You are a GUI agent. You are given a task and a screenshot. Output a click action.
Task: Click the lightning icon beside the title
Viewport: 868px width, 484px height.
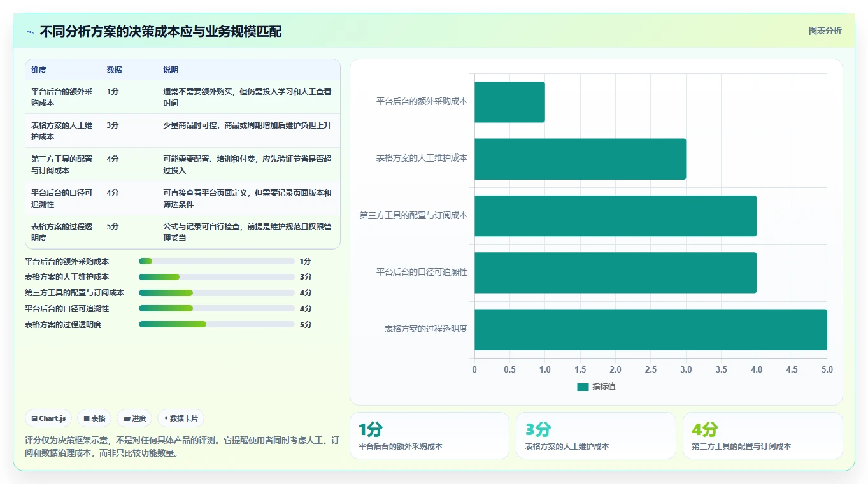[x=30, y=32]
